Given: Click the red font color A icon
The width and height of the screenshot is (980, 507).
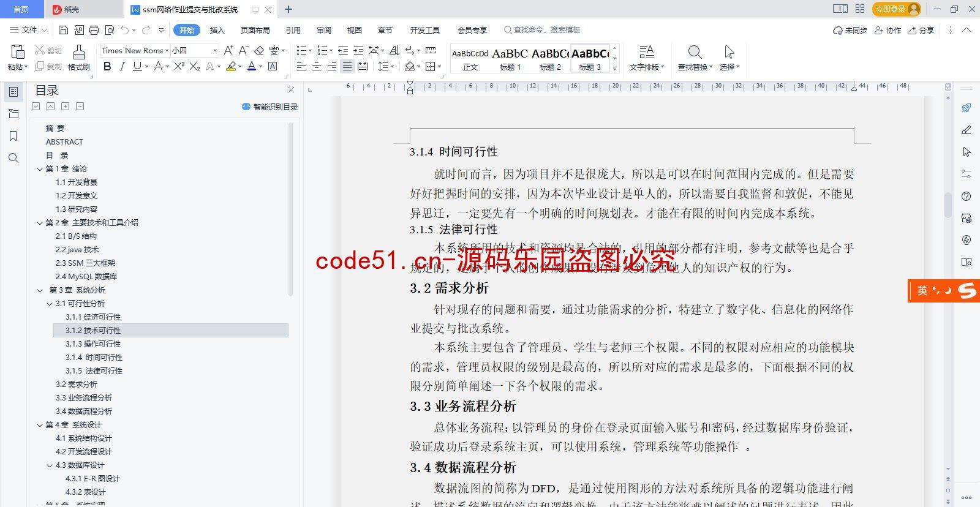Looking at the screenshot, I should point(252,66).
